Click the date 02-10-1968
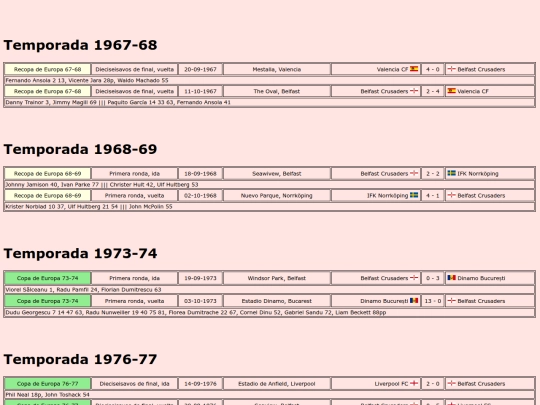 click(200, 196)
